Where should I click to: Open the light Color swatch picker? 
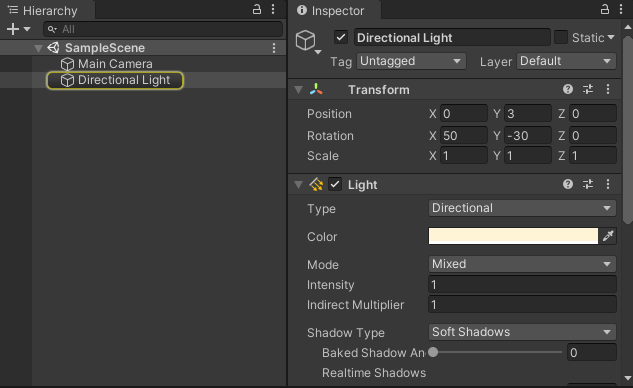pyautogui.click(x=513, y=236)
